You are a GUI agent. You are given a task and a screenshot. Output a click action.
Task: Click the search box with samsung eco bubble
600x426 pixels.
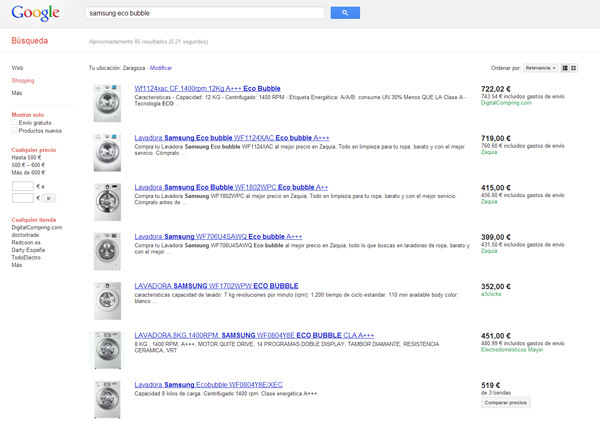(205, 13)
